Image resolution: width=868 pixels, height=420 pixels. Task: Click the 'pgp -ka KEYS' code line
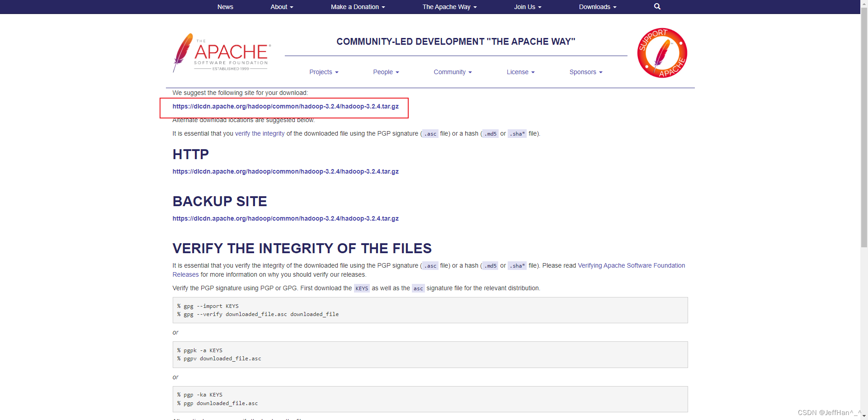(200, 395)
